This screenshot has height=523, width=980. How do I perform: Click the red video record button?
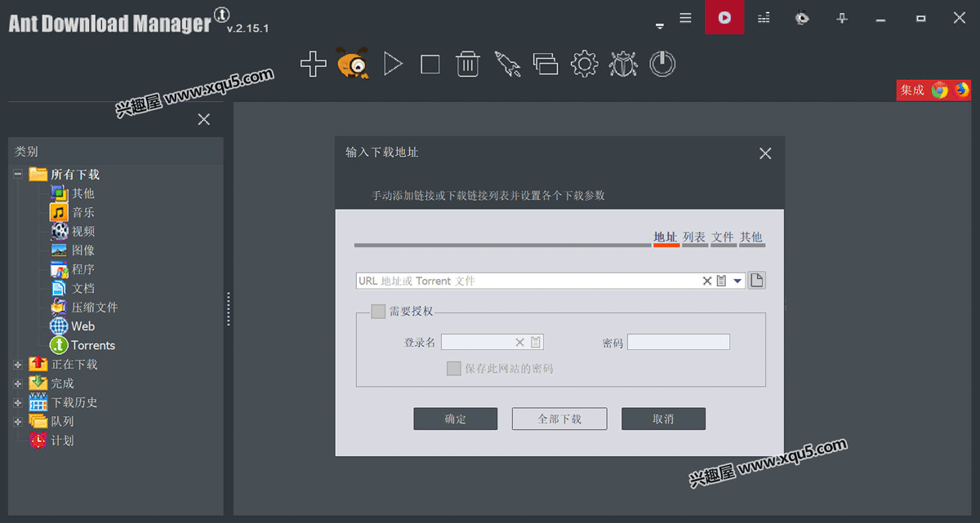[724, 17]
